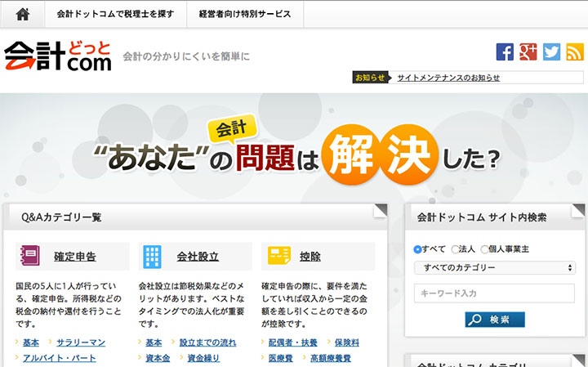Open the 資金繰り link
Image resolution: width=588 pixels, height=367 pixels.
[203, 358]
